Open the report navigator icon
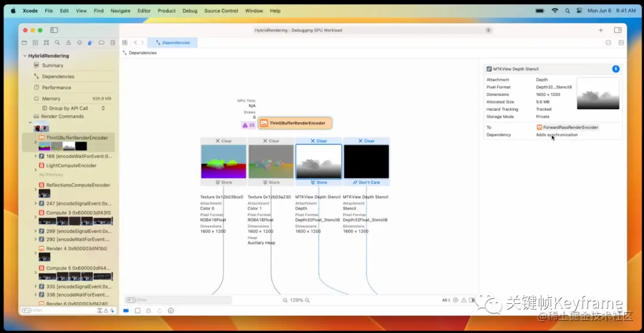The height and width of the screenshot is (333, 644). pos(113,43)
